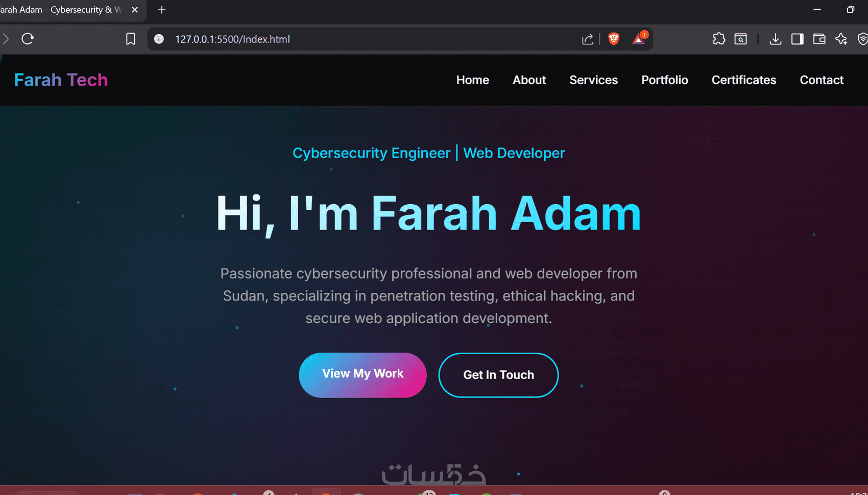Image resolution: width=868 pixels, height=495 pixels.
Task: Bookmark this page using the bookmark icon
Action: click(131, 39)
